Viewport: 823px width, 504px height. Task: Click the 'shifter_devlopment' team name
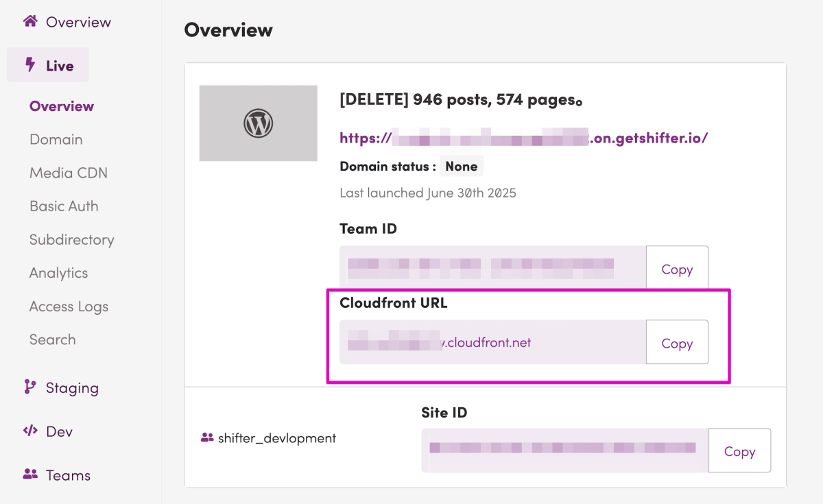(277, 437)
